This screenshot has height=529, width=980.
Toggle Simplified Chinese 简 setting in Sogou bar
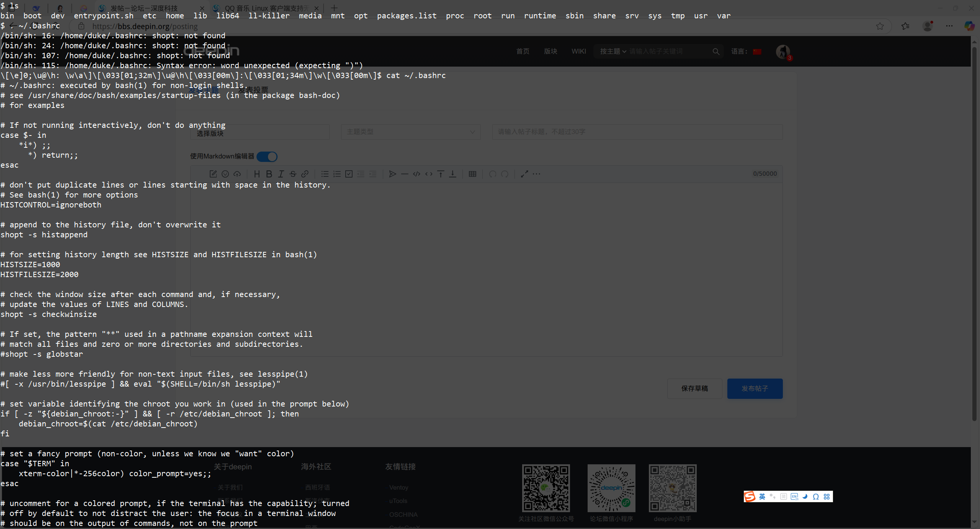783,496
